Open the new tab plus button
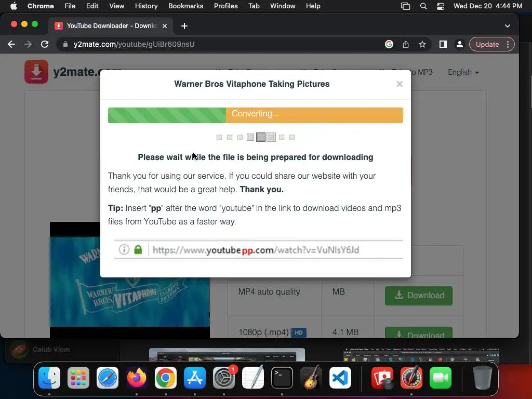 (184, 26)
